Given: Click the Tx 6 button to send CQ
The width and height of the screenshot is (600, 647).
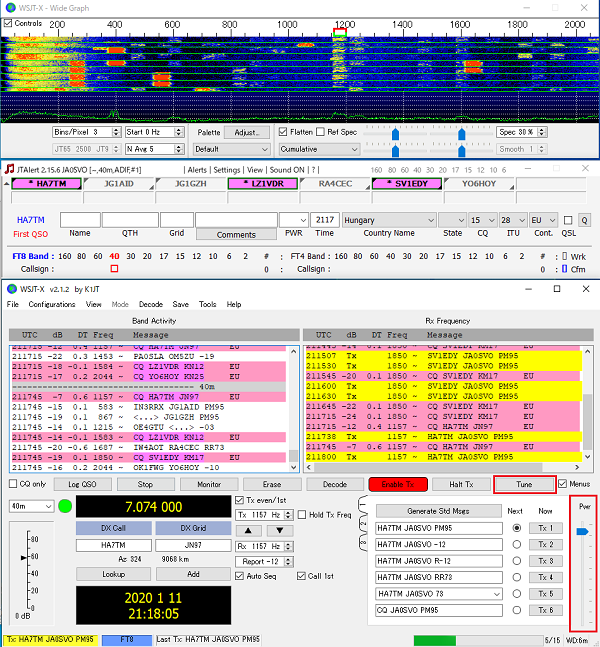Looking at the screenshot, I should tap(544, 610).
